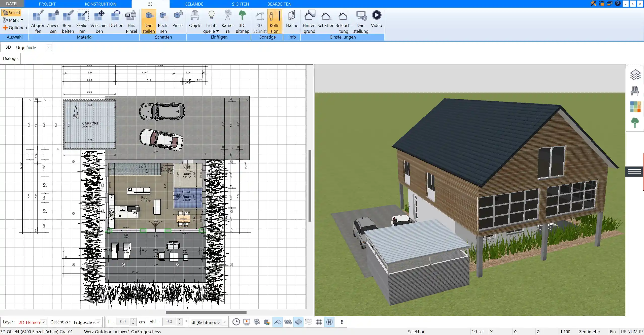This screenshot has width=644, height=335.
Task: Open the Bearbeiten material editor tool
Action: coord(68,21)
